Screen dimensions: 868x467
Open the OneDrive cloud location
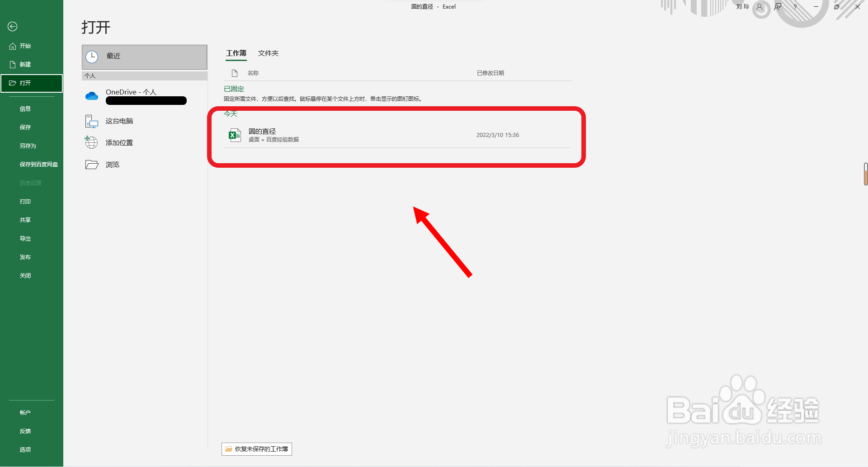click(92, 96)
